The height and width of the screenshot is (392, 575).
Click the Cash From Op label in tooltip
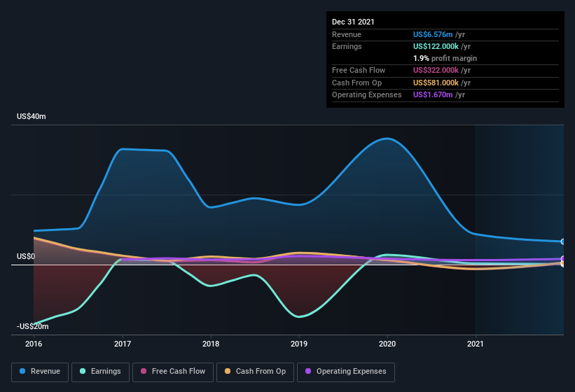click(x=356, y=83)
